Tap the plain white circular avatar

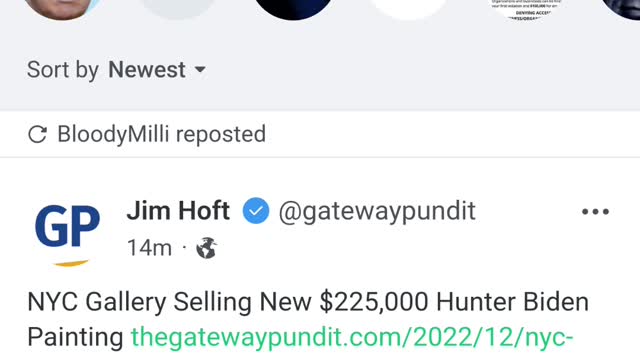click(x=408, y=9)
